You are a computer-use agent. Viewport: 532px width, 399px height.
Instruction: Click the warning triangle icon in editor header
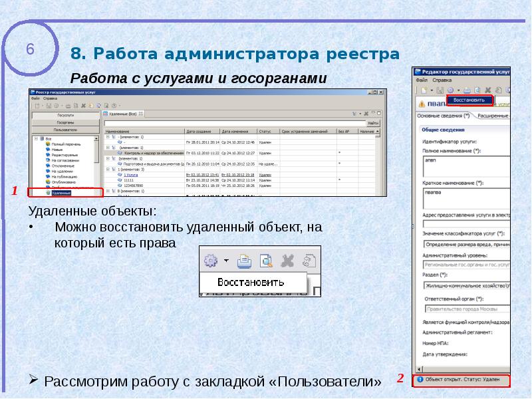tap(421, 103)
